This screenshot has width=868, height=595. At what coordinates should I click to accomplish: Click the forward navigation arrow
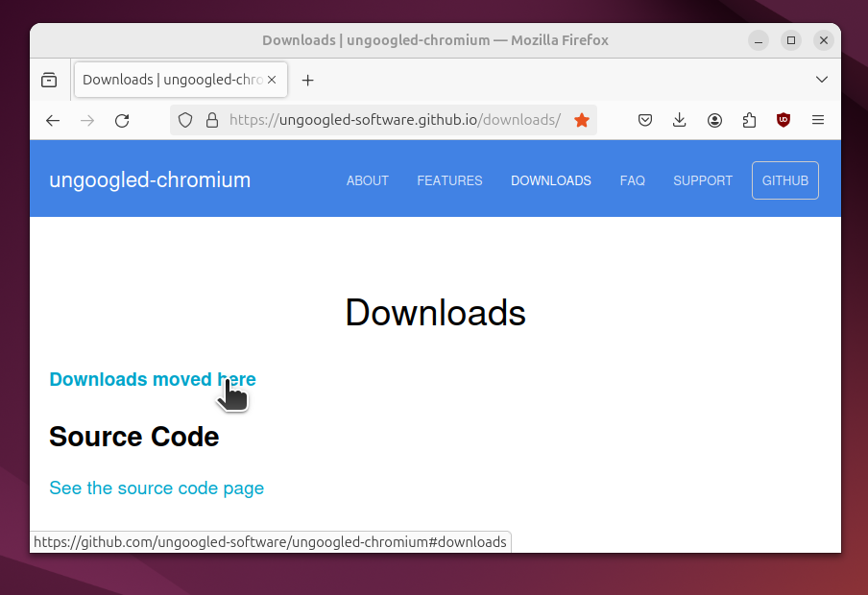[x=87, y=120]
